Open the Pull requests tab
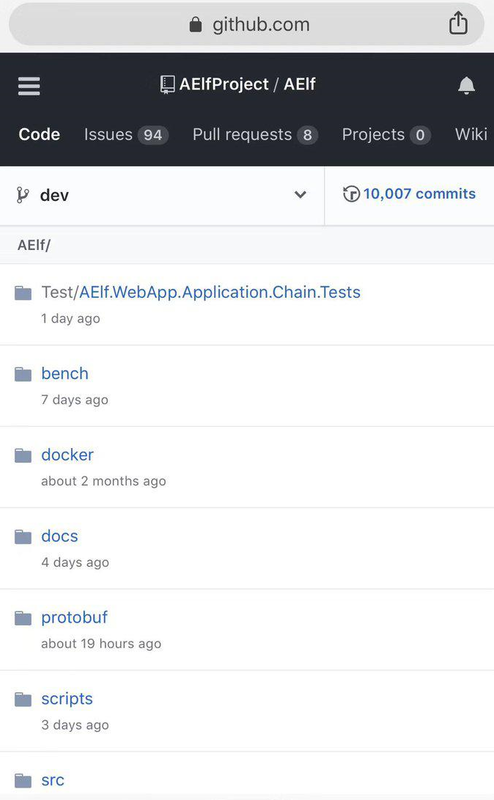494x800 pixels. [x=255, y=135]
